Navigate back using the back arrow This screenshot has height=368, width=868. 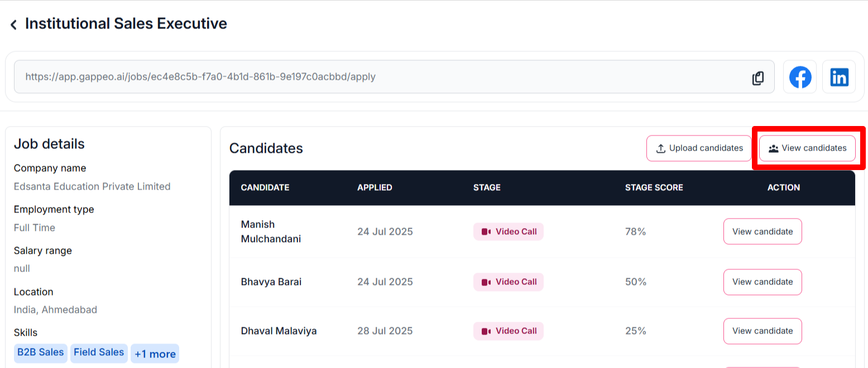[x=12, y=23]
